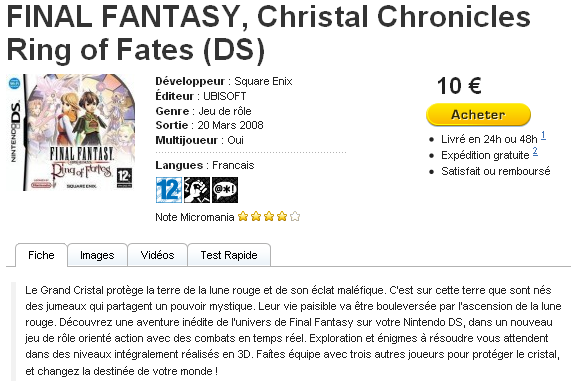
Task: Click the 10 € price label
Action: tap(459, 86)
